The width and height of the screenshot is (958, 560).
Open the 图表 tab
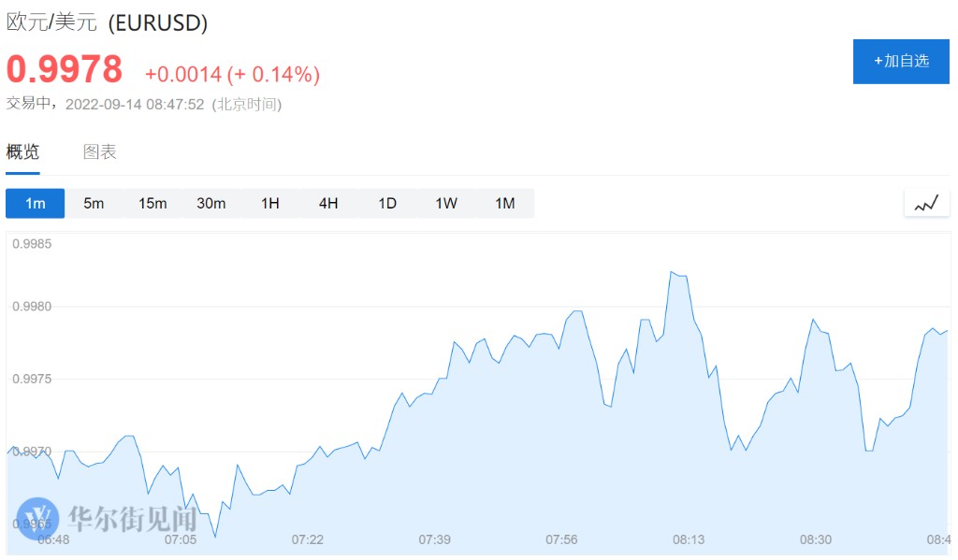[x=99, y=152]
